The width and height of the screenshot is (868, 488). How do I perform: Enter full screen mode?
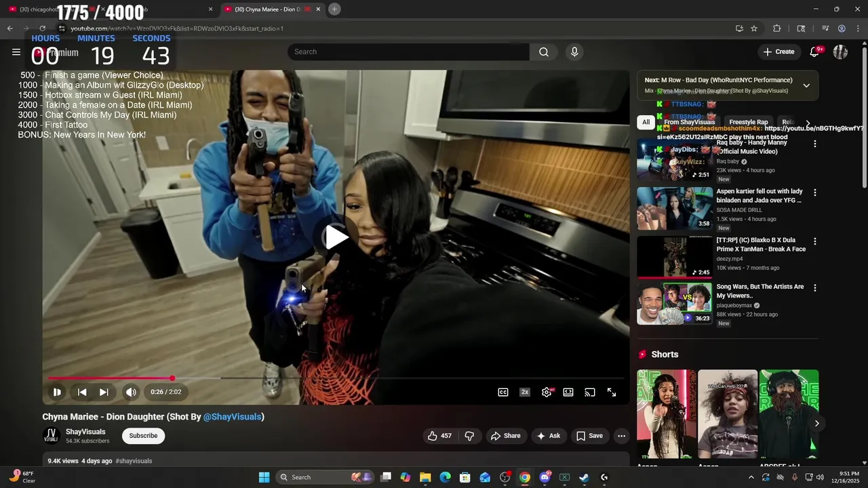(612, 392)
